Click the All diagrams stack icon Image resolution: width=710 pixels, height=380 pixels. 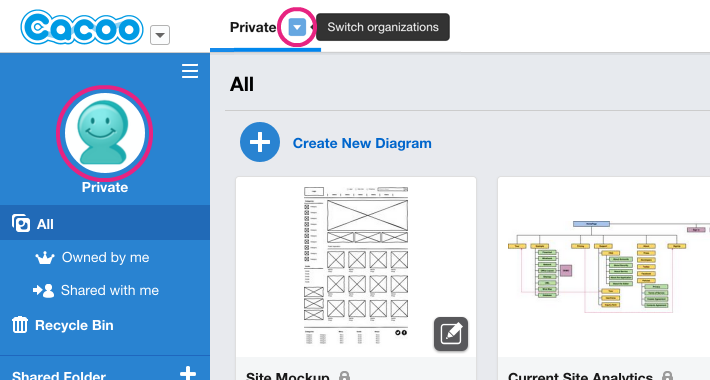click(21, 223)
